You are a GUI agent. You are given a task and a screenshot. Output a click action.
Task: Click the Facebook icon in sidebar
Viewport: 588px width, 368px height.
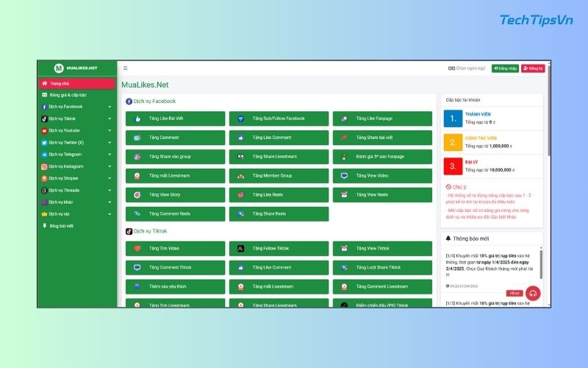coord(44,107)
